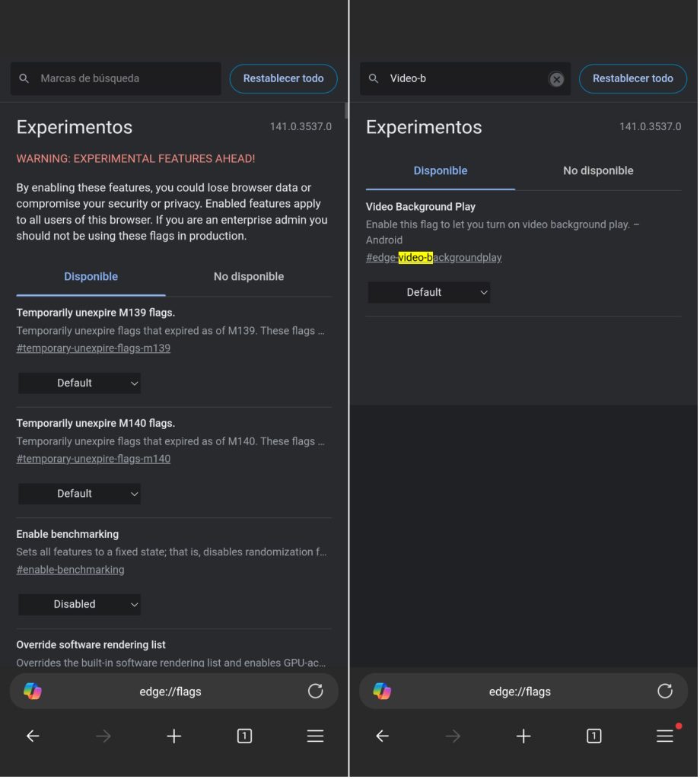
Task: Clear the Video-b search with the X icon
Action: click(x=556, y=78)
